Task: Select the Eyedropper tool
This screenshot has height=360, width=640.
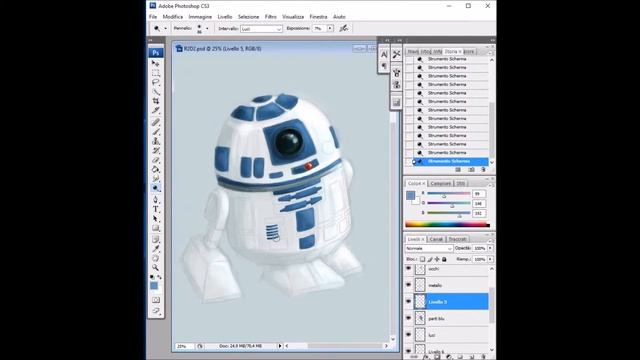Action: pos(156,249)
